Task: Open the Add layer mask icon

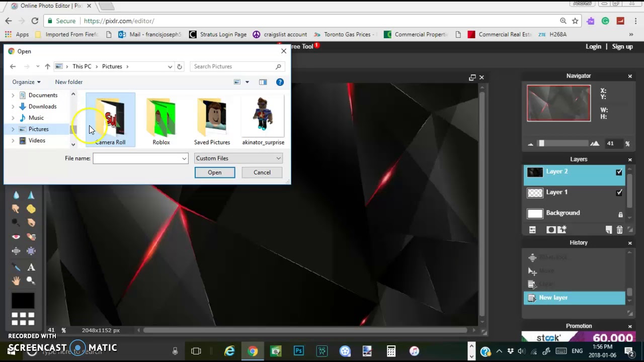Action: pos(551,229)
